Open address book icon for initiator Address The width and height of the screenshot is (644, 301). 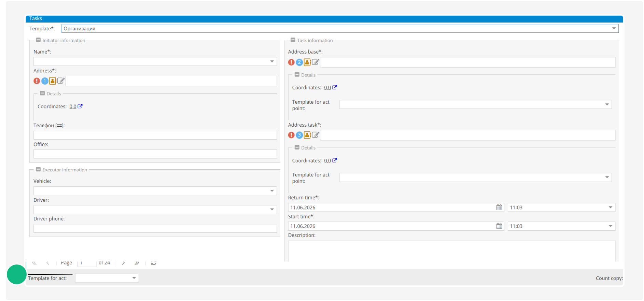click(x=53, y=81)
